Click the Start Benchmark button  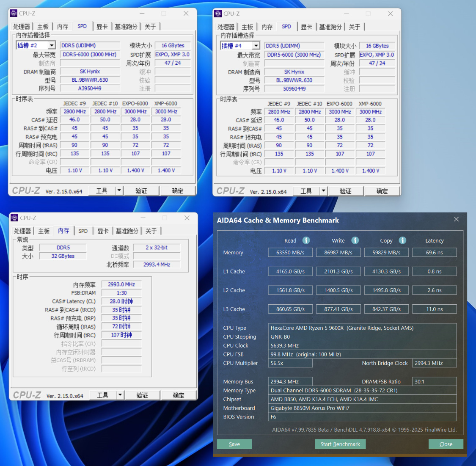340,444
